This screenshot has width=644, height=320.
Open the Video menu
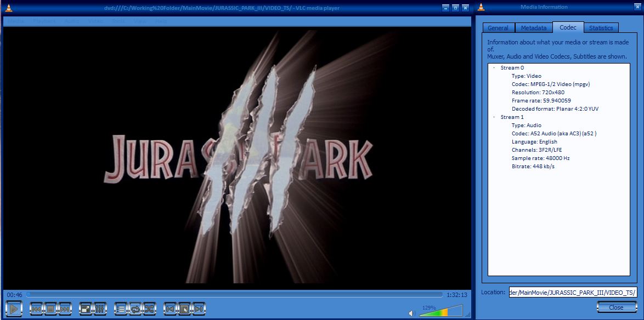[96, 21]
